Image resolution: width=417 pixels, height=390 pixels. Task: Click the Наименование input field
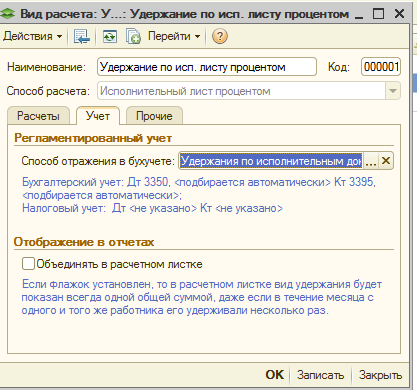click(x=207, y=67)
